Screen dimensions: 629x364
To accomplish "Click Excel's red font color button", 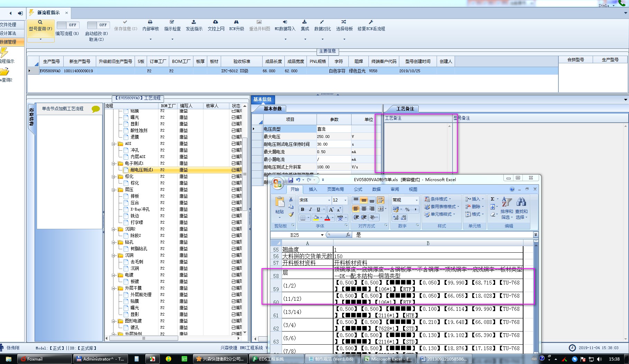I will click(x=327, y=218).
